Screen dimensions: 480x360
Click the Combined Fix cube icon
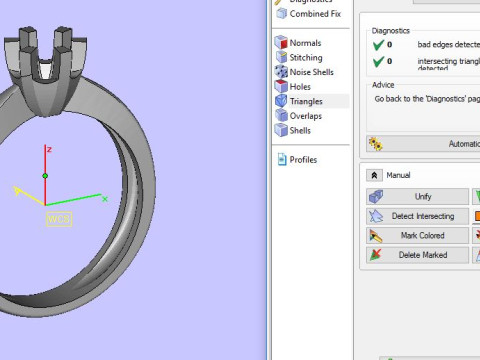pos(282,14)
